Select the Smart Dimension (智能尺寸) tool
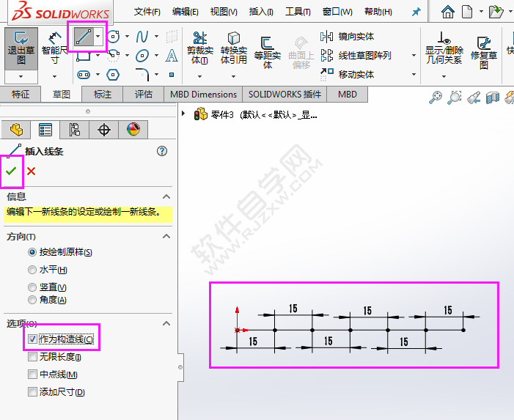Viewport: 514px width, 420px height. tap(54, 48)
